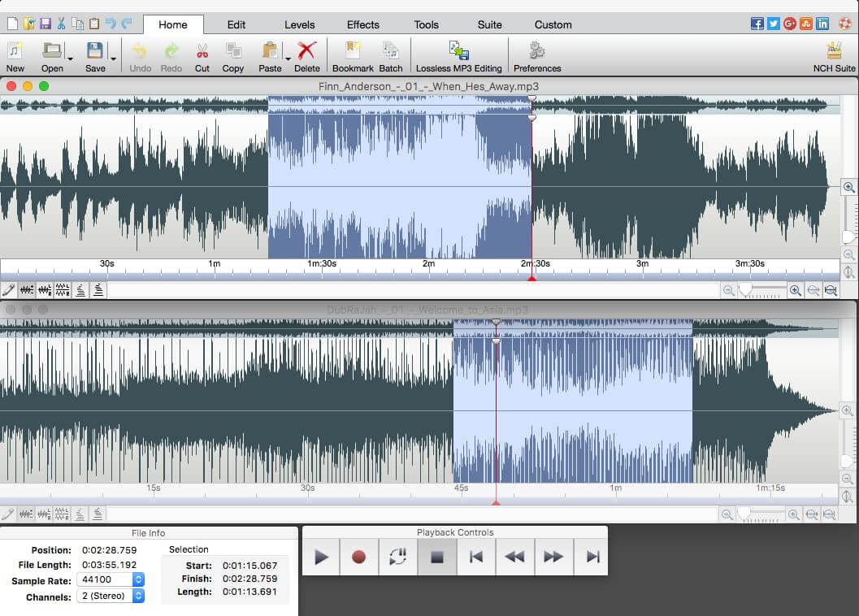859x616 pixels.
Task: Toggle loop playback mode
Action: pos(397,557)
